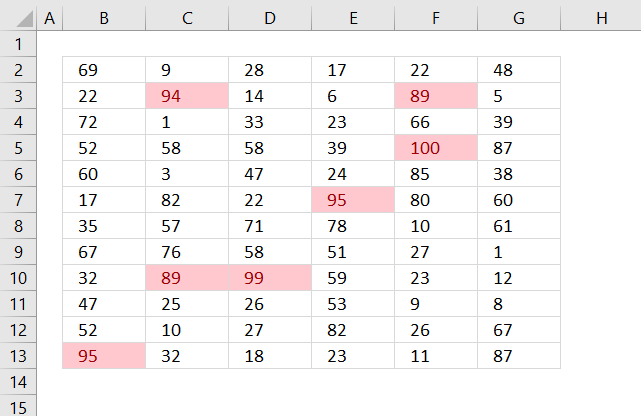This screenshot has width=641, height=416.
Task: Click the Select All corner triangle
Action: pyautogui.click(x=24, y=19)
